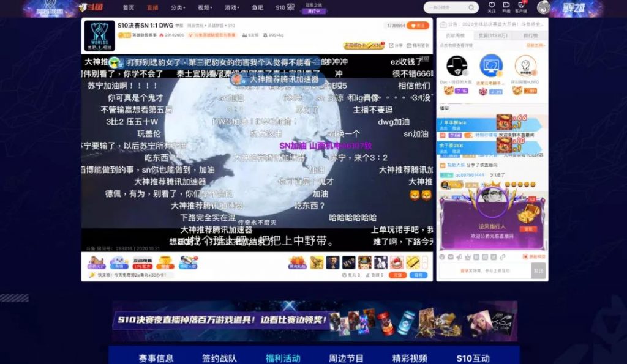Click the yellow 开通 card x10 button
The image size is (627, 364).
tap(363, 45)
